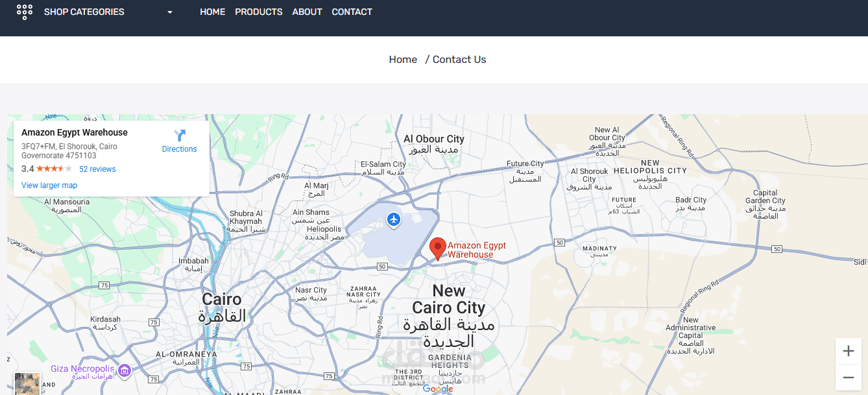868x395 pixels.
Task: Click the Madinaty map label
Action: coord(599,251)
